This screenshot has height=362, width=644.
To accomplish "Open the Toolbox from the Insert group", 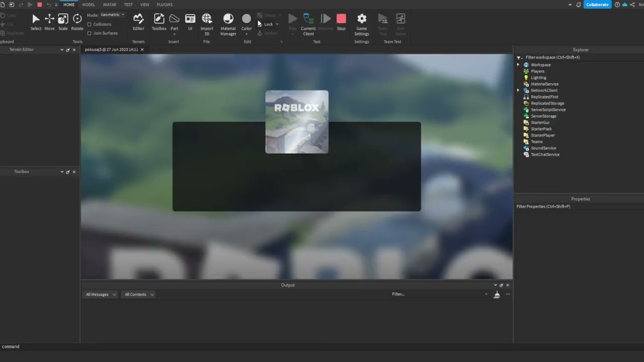I will pyautogui.click(x=159, y=22).
